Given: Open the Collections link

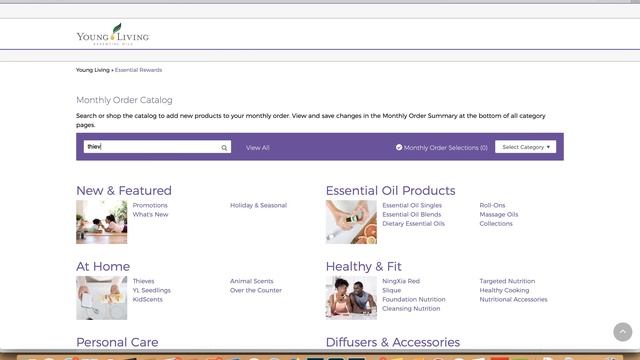Looking at the screenshot, I should tap(496, 224).
